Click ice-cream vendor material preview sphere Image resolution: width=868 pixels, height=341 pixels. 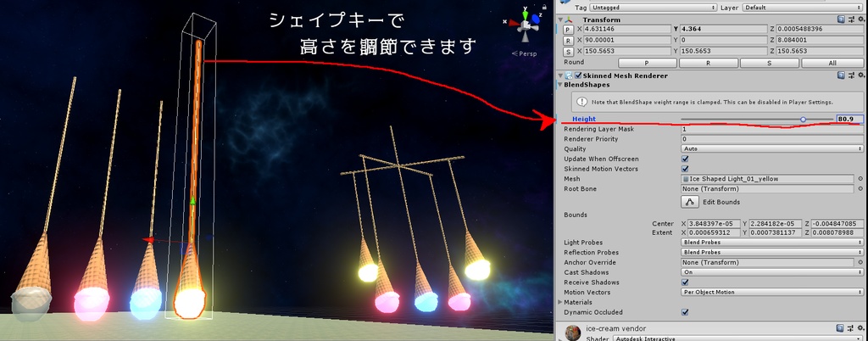[574, 333]
